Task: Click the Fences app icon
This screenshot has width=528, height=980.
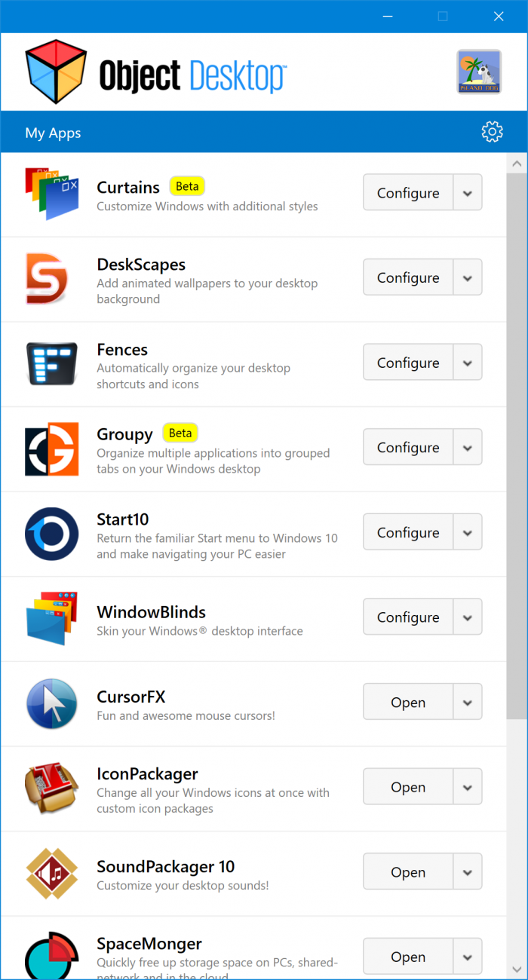Action: 52,363
